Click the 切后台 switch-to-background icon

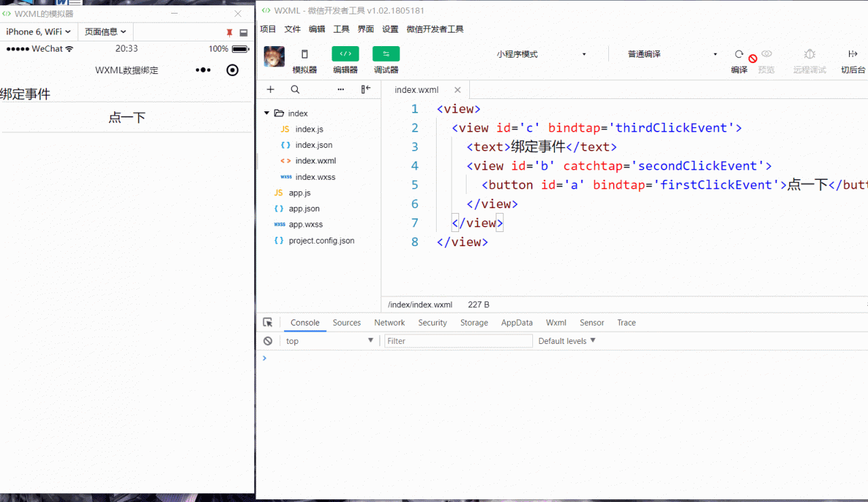(853, 54)
